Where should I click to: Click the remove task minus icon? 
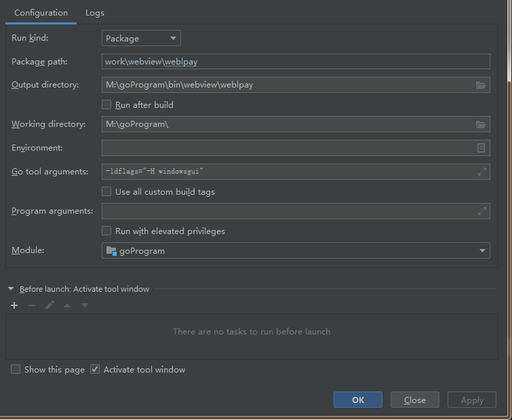(32, 305)
